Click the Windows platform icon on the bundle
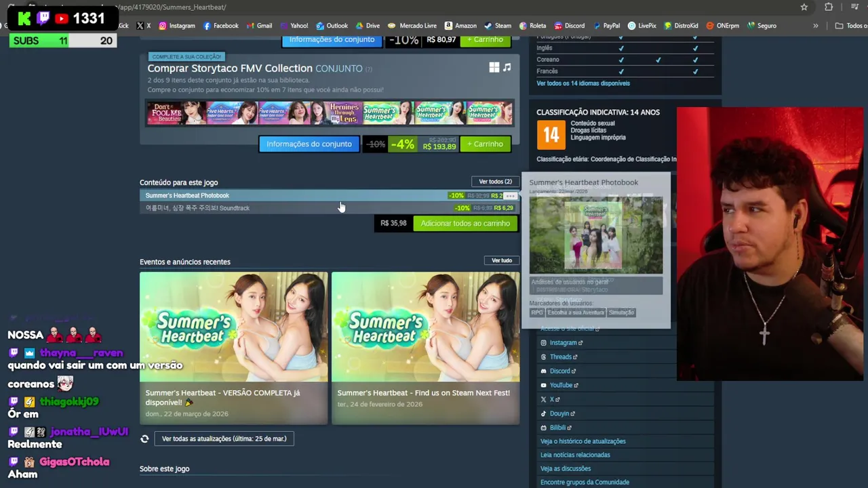This screenshot has height=488, width=868. coord(494,67)
